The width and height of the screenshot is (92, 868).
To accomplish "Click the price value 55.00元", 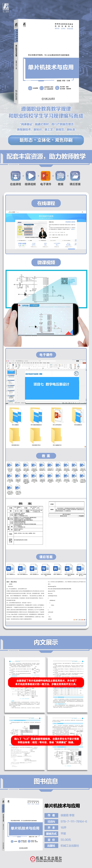I will pyautogui.click(x=66, y=840).
